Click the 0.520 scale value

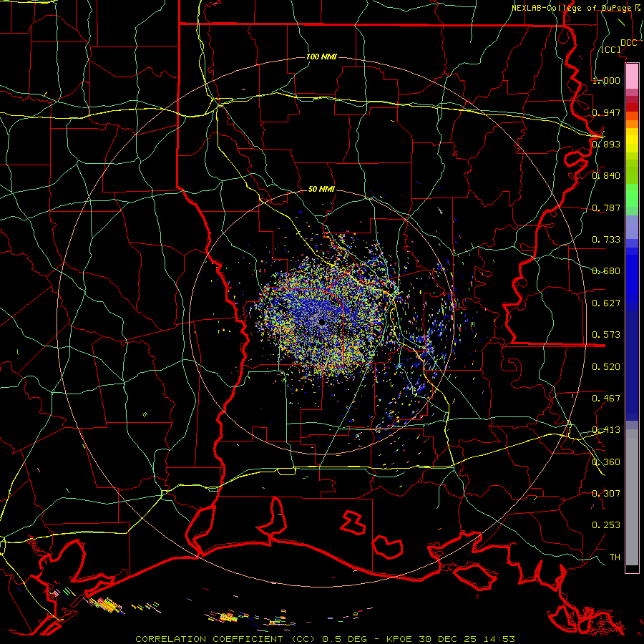tap(606, 367)
